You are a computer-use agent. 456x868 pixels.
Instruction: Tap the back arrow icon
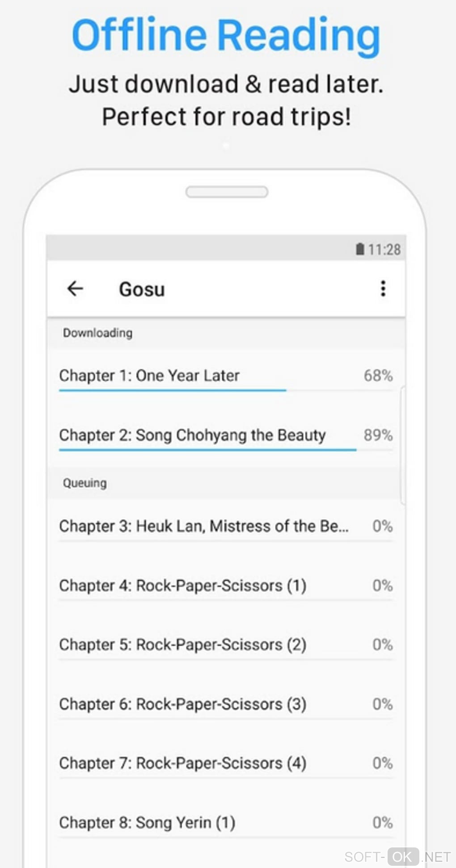(75, 289)
